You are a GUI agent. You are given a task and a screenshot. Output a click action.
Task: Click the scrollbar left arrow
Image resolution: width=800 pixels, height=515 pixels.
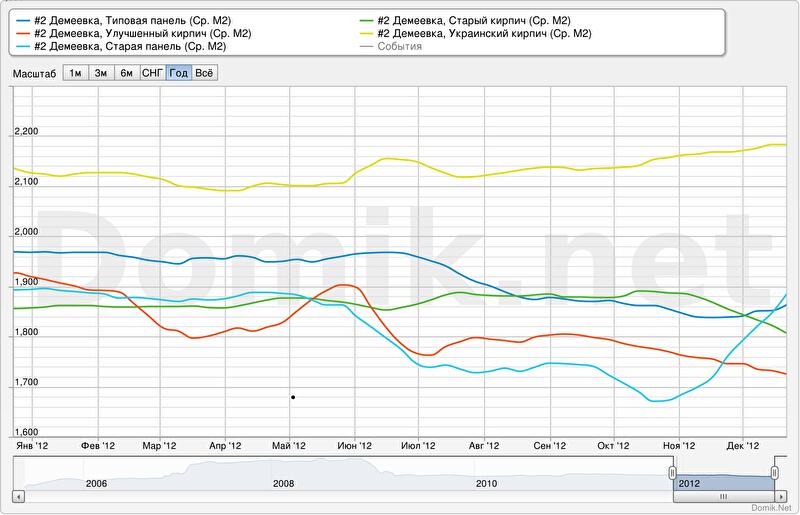point(18,495)
